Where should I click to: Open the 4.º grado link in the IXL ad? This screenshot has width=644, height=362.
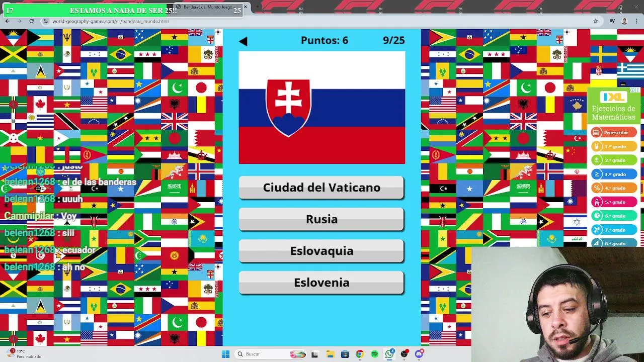614,188
